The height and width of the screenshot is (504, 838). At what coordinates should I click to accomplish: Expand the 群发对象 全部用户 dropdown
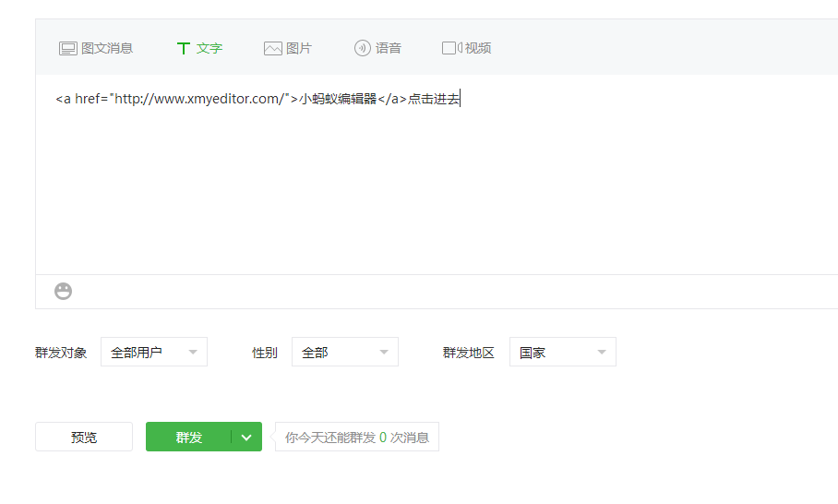tap(154, 352)
